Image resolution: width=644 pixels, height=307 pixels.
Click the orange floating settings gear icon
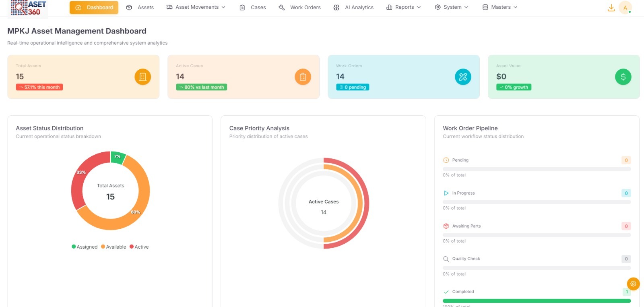click(x=633, y=284)
